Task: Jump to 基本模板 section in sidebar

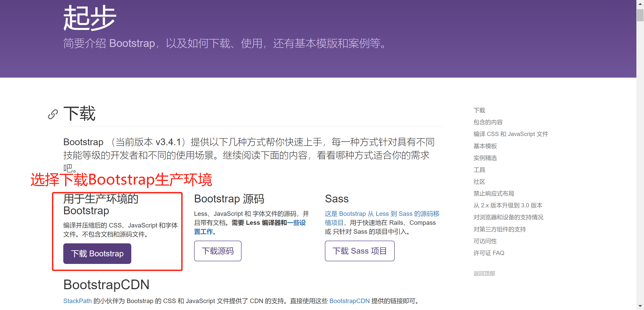Action: coord(485,146)
